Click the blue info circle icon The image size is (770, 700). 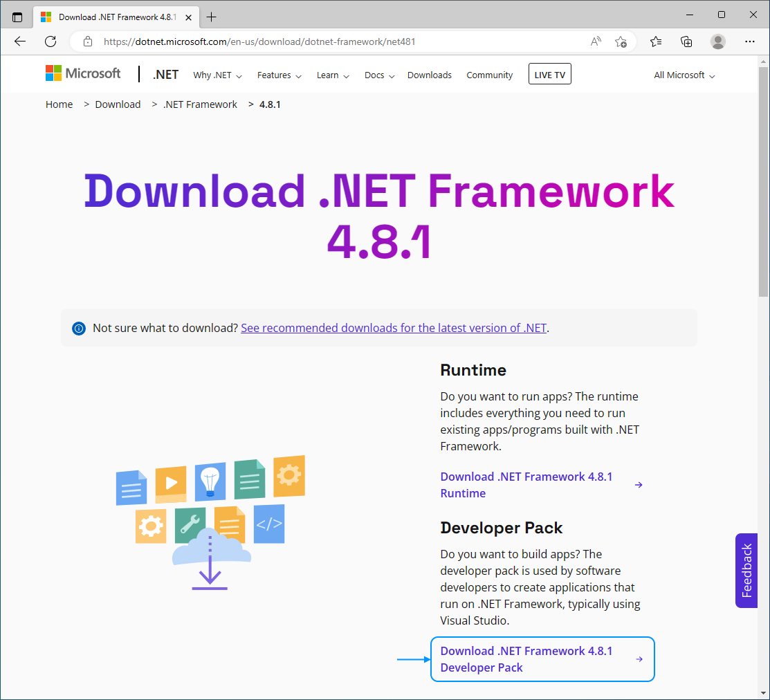click(x=79, y=329)
